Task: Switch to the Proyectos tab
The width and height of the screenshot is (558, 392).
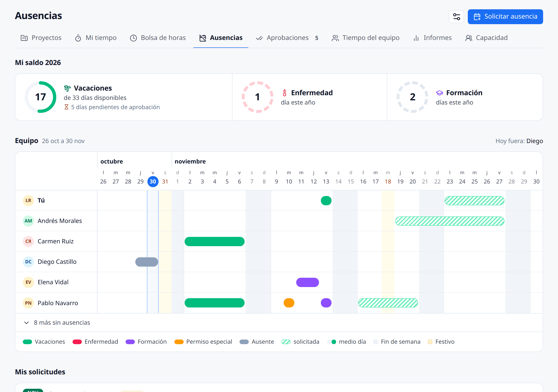Action: tap(41, 38)
